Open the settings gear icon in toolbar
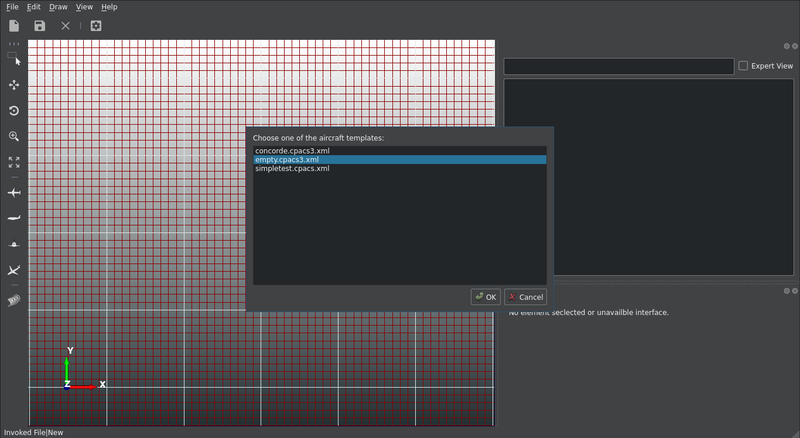 coord(96,26)
